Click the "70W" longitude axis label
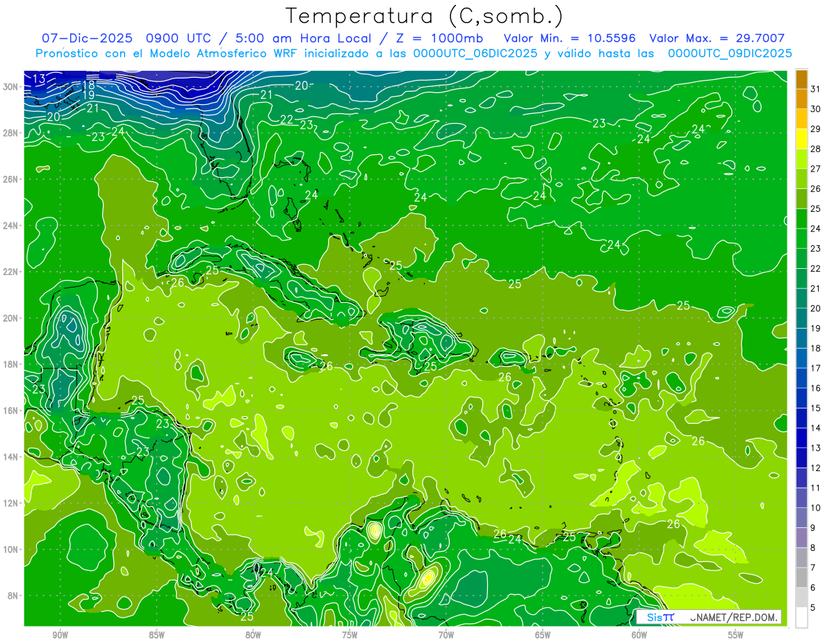 tap(446, 635)
